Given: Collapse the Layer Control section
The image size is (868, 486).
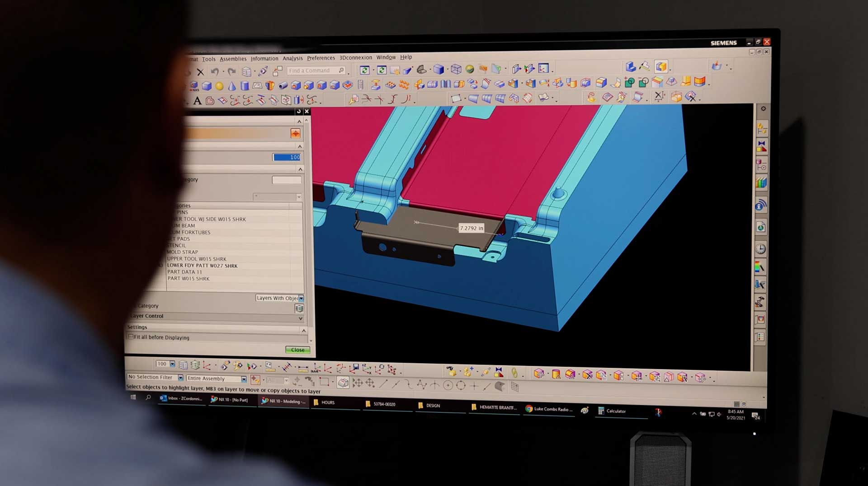Looking at the screenshot, I should point(300,318).
